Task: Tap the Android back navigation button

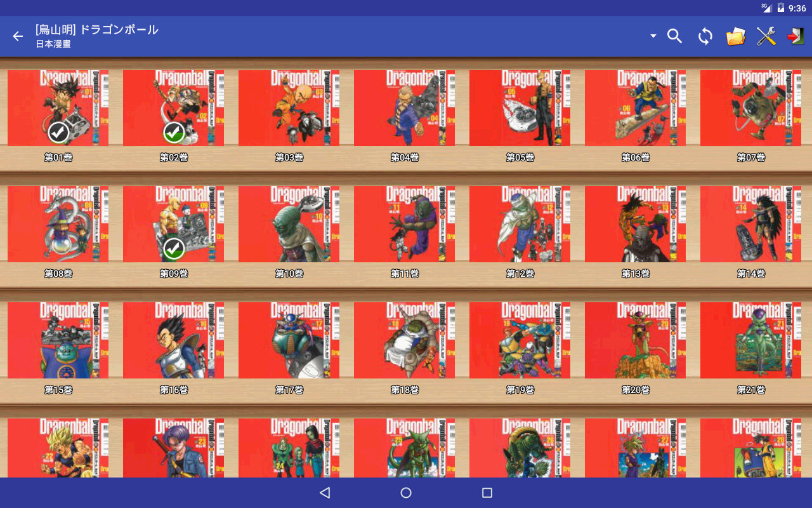Action: point(325,493)
